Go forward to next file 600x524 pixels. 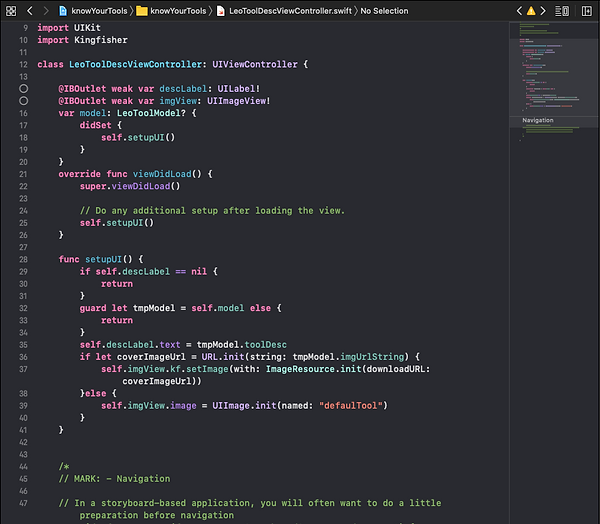[x=46, y=11]
